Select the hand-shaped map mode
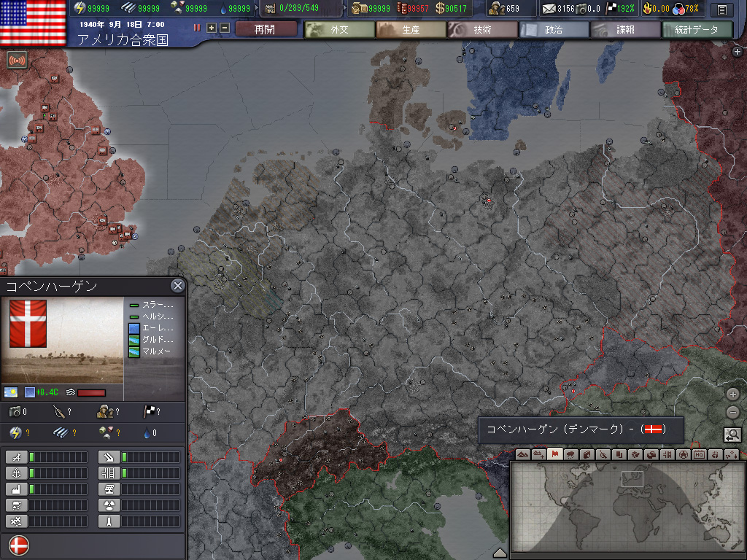 (716, 454)
